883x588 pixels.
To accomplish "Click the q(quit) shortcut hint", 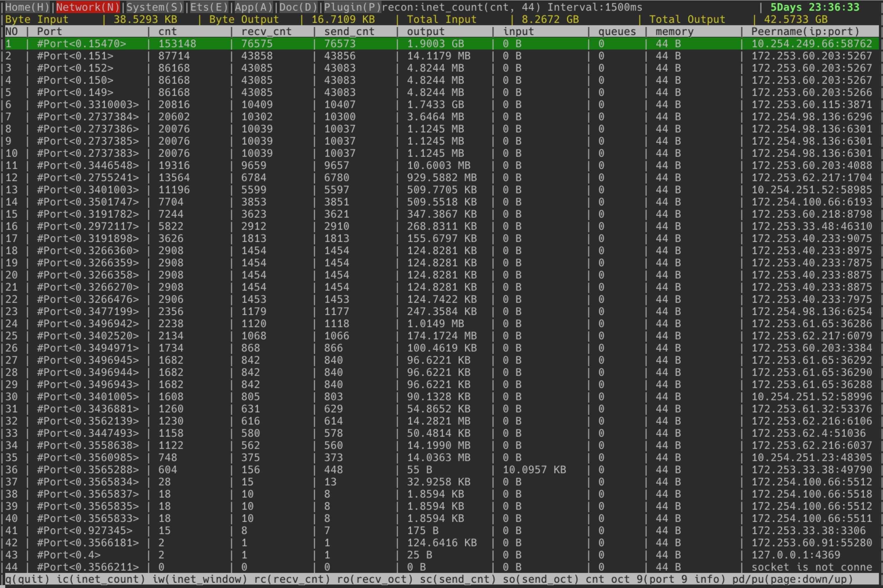I will point(27,579).
